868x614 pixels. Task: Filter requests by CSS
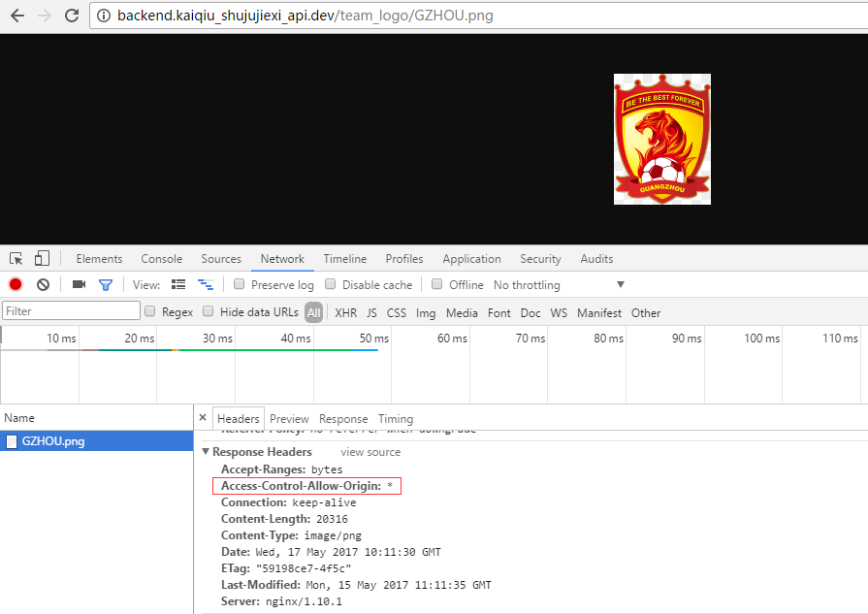(397, 312)
